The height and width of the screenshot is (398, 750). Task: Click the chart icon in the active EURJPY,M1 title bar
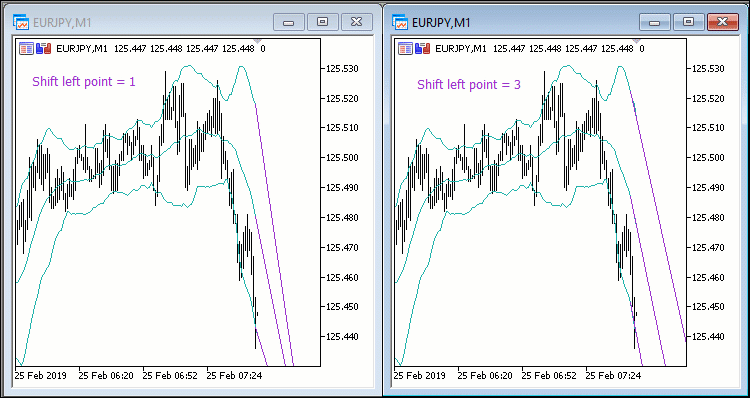400,22
